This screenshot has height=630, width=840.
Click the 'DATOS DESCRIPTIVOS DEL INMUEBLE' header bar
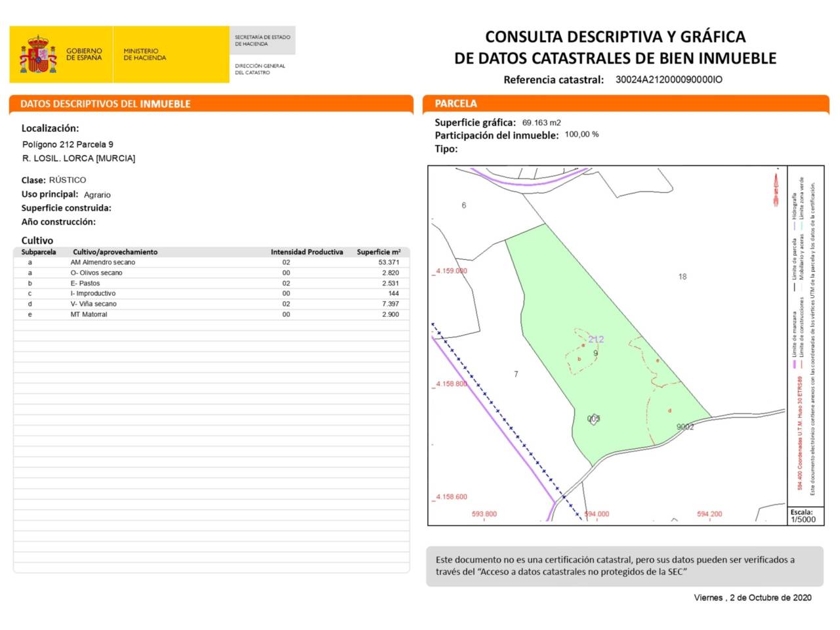click(x=211, y=104)
